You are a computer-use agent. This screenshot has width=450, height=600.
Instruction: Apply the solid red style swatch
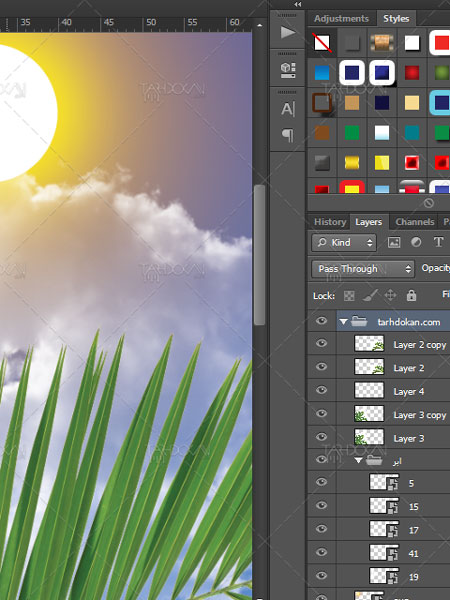pos(440,42)
